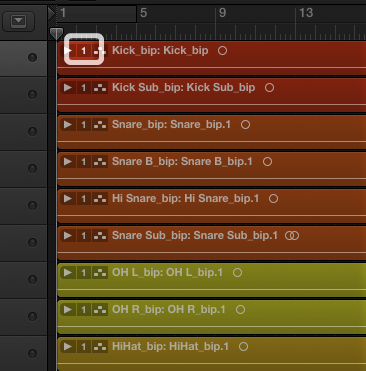Toggle Quick Swipe Comping on Hi Snare_bip folder
The image size is (366, 371).
click(100, 199)
